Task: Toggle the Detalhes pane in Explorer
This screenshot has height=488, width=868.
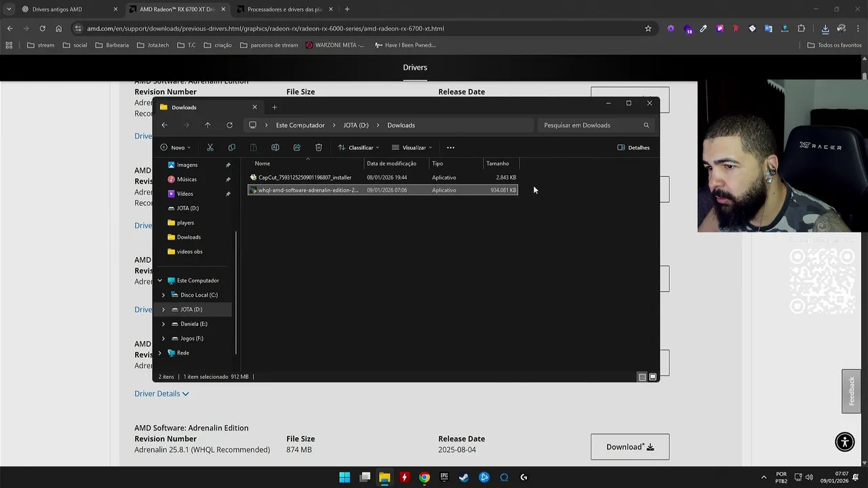Action: [633, 147]
